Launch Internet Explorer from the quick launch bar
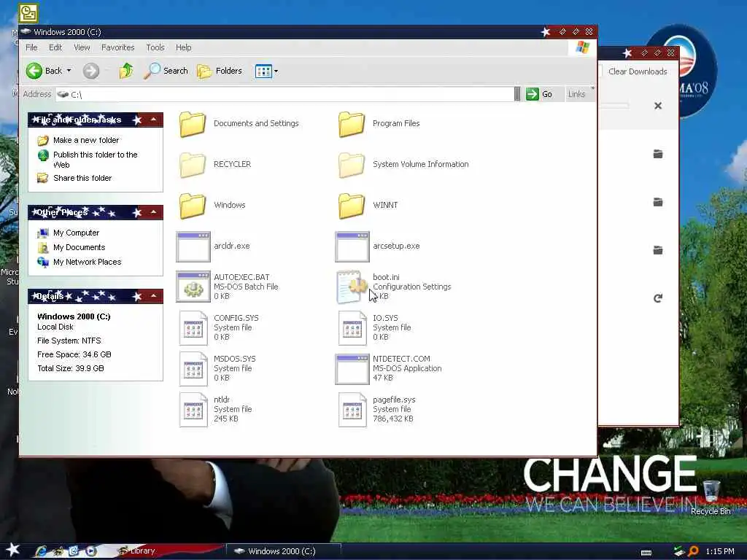 (x=41, y=551)
